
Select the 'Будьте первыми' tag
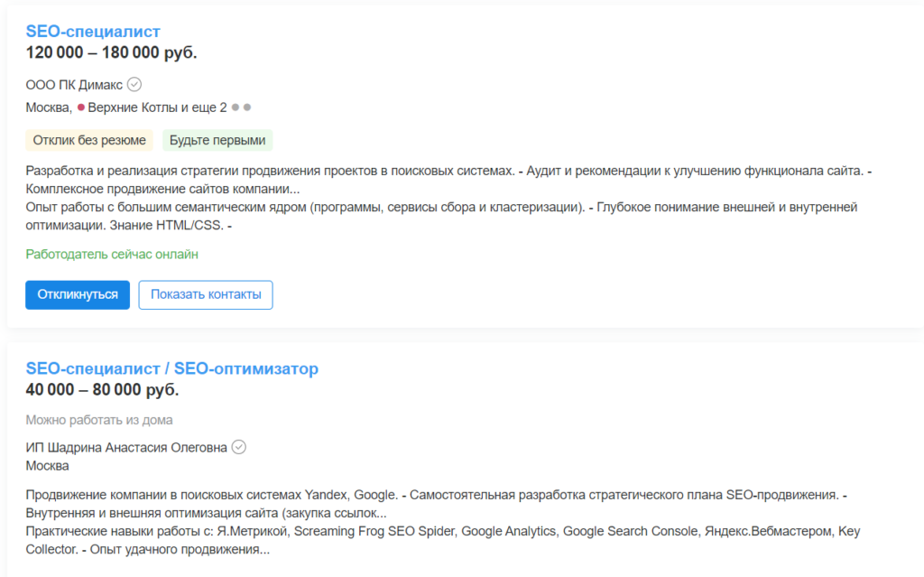click(217, 140)
